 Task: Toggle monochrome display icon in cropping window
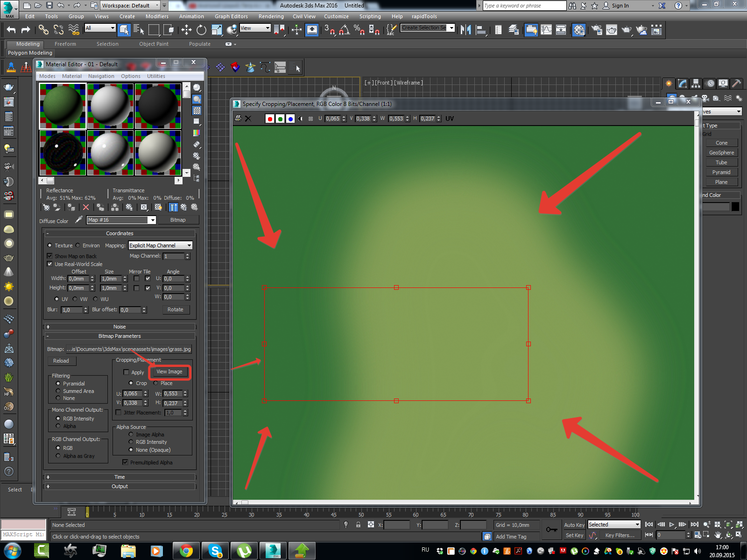tap(311, 119)
